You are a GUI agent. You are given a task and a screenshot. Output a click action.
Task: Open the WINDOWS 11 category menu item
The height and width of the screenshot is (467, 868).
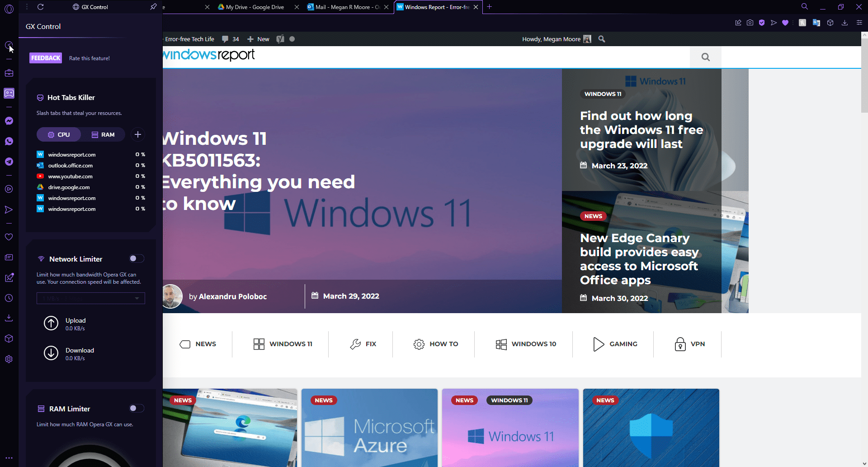[x=283, y=344]
